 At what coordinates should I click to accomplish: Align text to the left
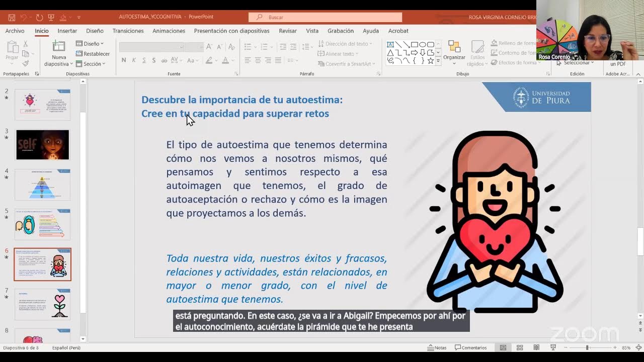pyautogui.click(x=248, y=60)
